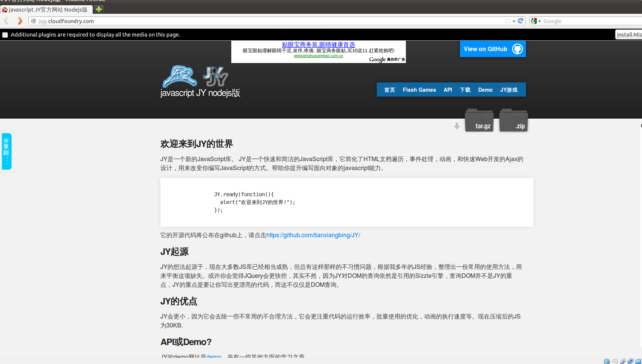Switch to the Flash Games menu item
Viewport: 642px width, 364px height.
(419, 90)
